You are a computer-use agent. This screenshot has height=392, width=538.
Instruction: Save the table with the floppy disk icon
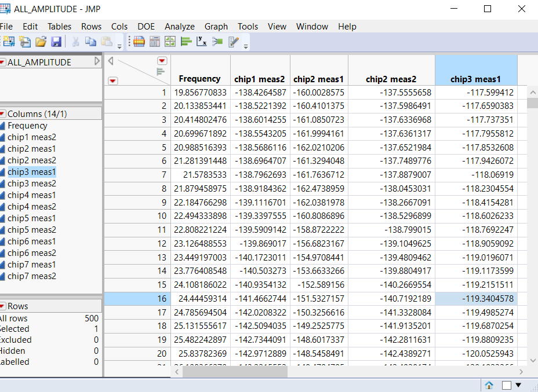coord(56,42)
